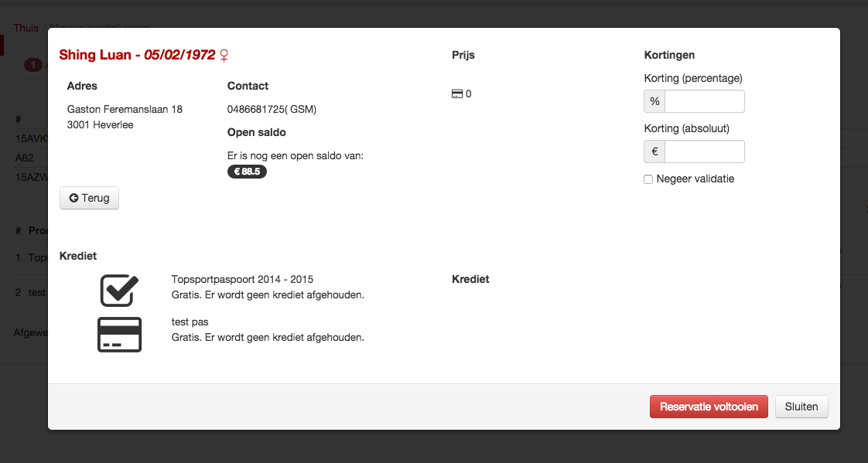
Task: Select the Topsportpaspoort 2014 - 2015 credit entry
Action: tap(242, 279)
